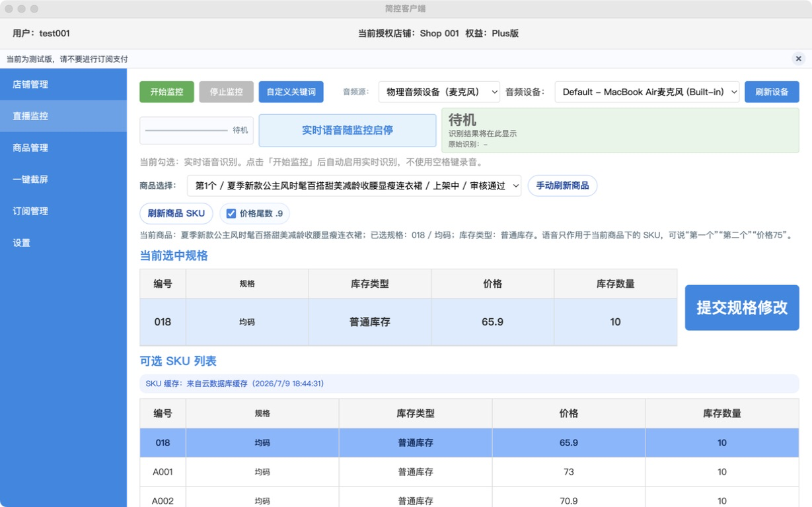Viewport: 812px width, 507px height.
Task: Click 手动刷新商品 button
Action: click(x=562, y=186)
